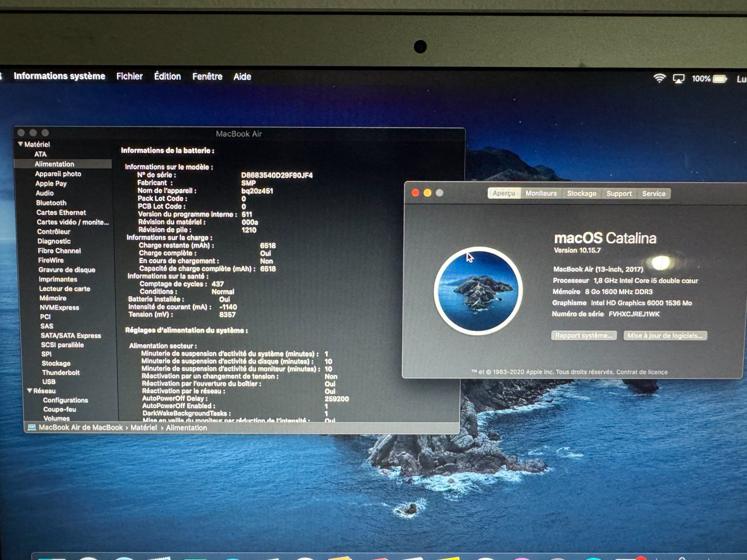The width and height of the screenshot is (747, 560).
Task: Select Cartes Ethernet in the sidebar
Action: pyautogui.click(x=61, y=212)
